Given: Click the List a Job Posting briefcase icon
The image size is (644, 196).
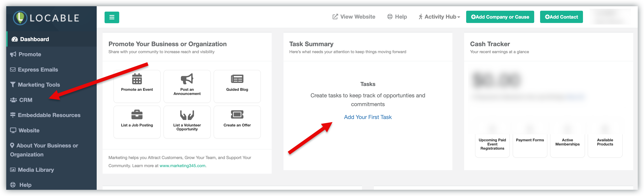Looking at the screenshot, I should 137,115.
